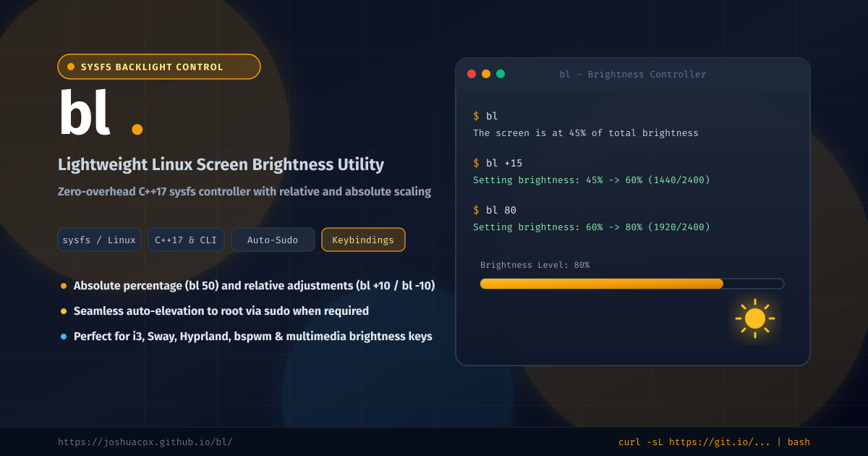Open the joshuacox.github.io/bl link
Screen dimensions: 868x456
[145, 442]
